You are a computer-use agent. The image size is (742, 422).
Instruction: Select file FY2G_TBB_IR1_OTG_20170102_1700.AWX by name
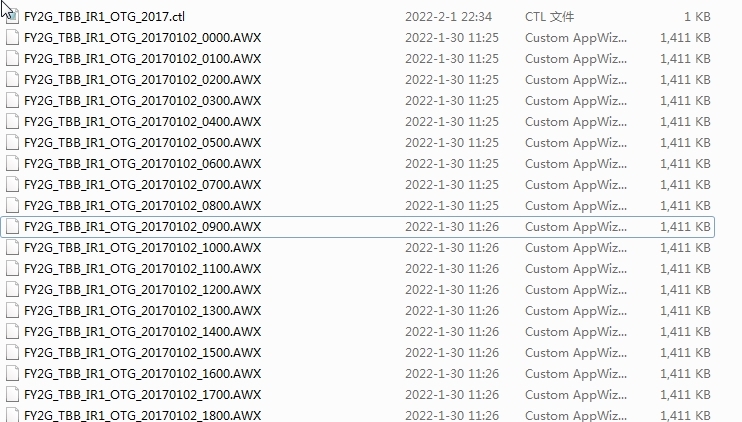[142, 395]
